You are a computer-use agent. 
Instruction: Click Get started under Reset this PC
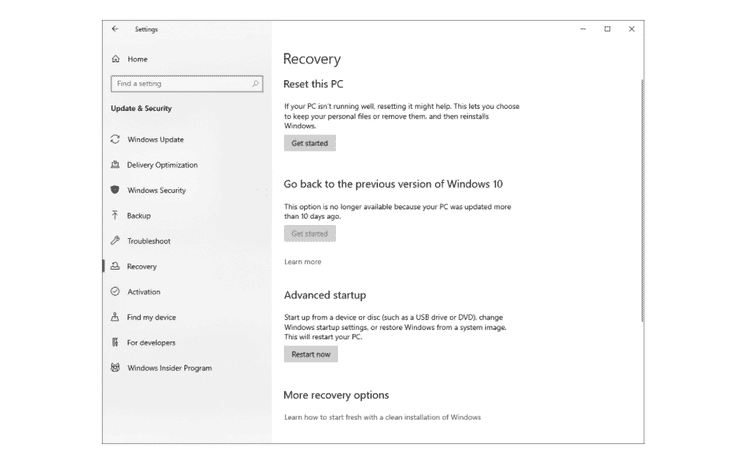pyautogui.click(x=310, y=143)
